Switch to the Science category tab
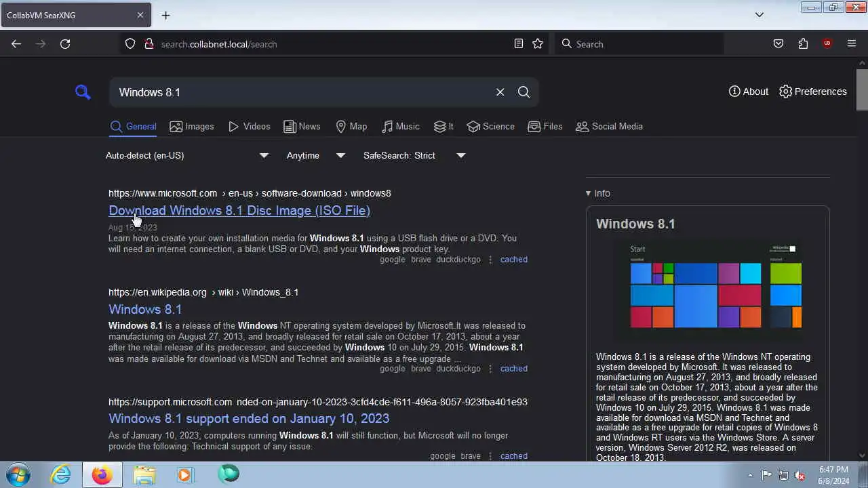Screen dimensions: 868x488 point(491,127)
